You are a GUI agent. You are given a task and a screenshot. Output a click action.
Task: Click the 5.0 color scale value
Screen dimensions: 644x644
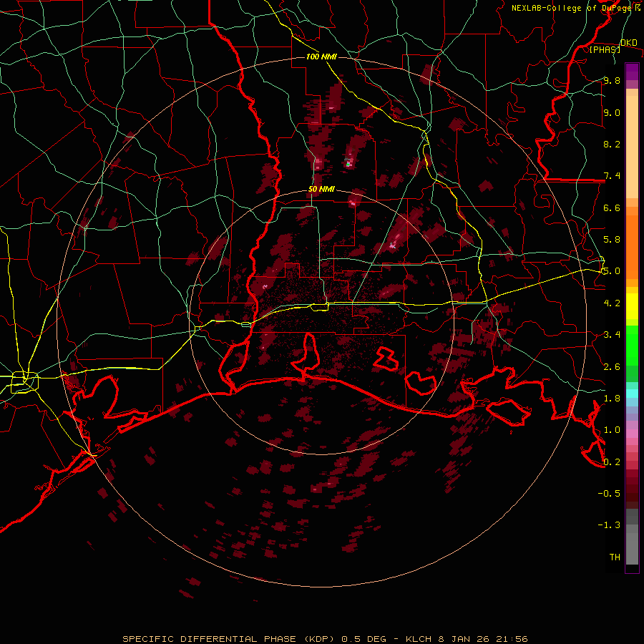(x=612, y=271)
